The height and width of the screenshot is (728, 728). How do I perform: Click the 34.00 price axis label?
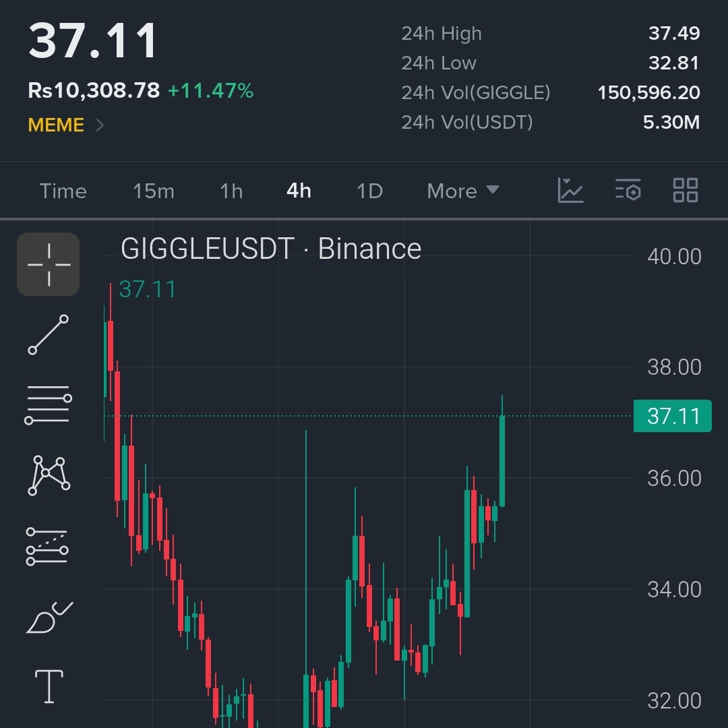(674, 590)
